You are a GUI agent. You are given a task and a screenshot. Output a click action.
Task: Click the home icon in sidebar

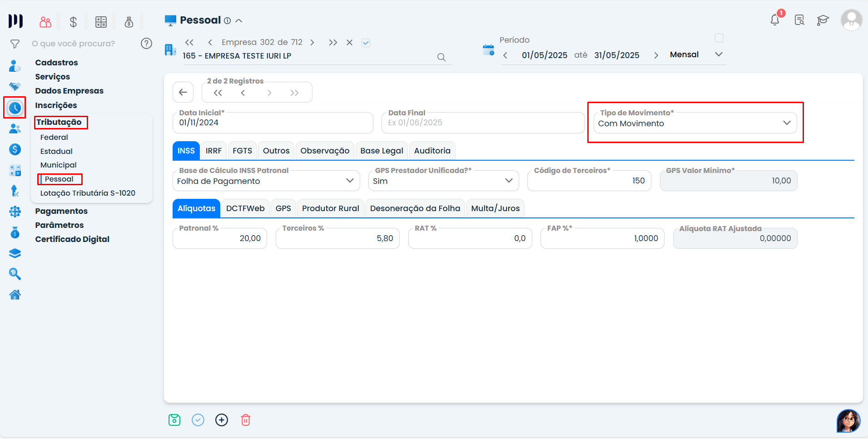coord(15,295)
